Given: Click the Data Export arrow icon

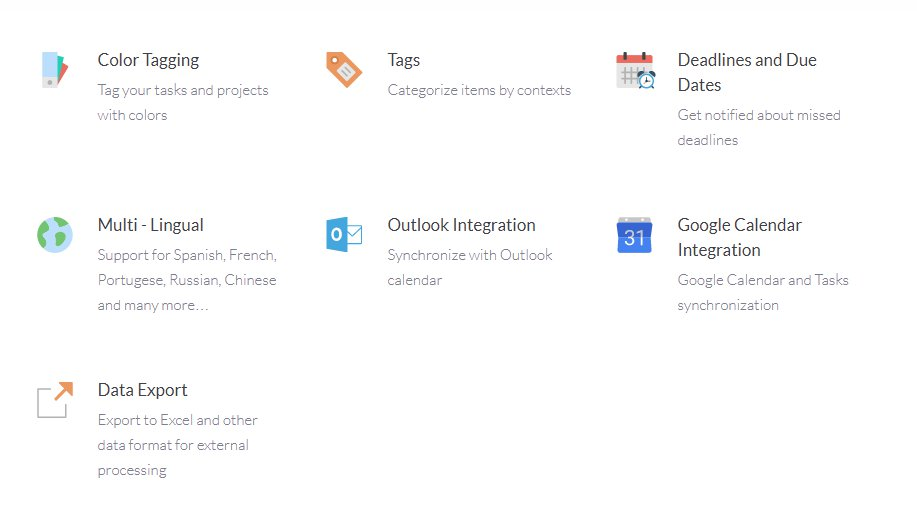Looking at the screenshot, I should click(55, 400).
